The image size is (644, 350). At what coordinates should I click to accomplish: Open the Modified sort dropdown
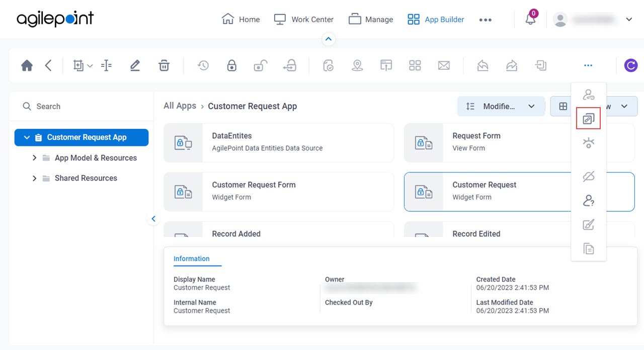click(501, 106)
